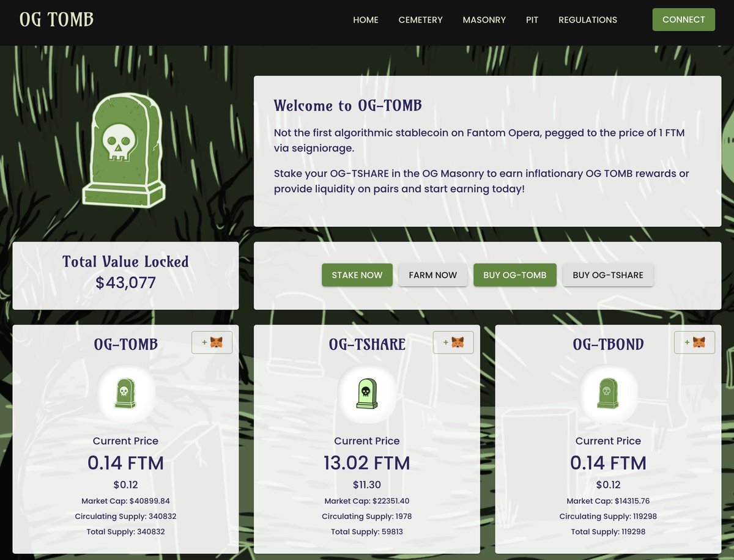Click the OG-TSHARE tombstone token icon
Viewport: 734px width, 560px height.
(x=367, y=394)
